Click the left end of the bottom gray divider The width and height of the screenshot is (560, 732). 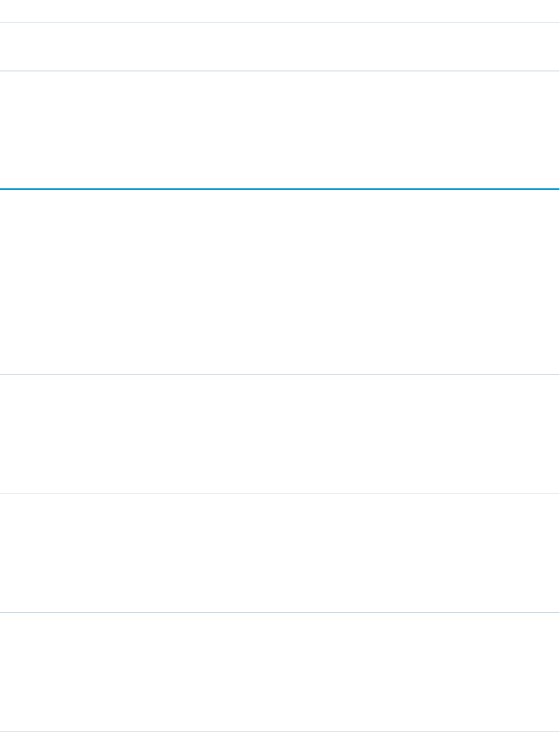coord(3,731)
